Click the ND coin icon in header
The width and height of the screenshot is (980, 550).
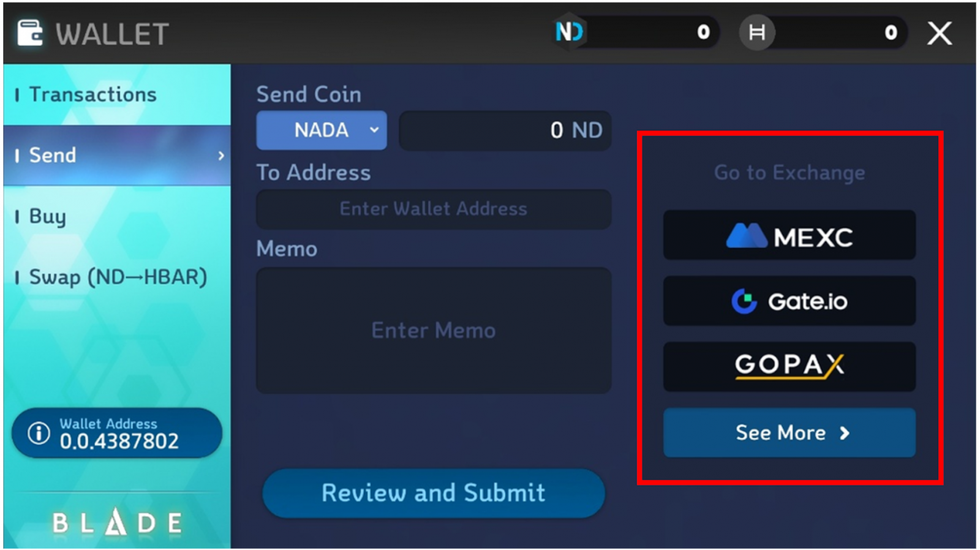click(x=570, y=32)
